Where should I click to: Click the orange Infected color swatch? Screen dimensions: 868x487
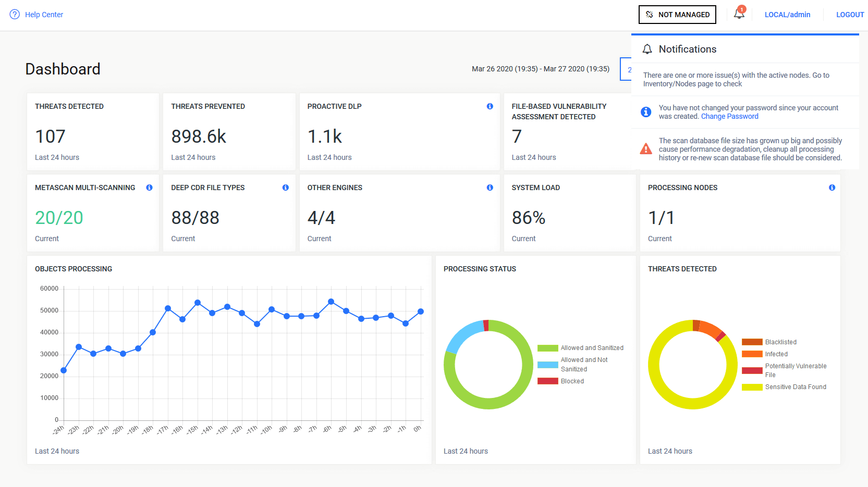pyautogui.click(x=752, y=354)
